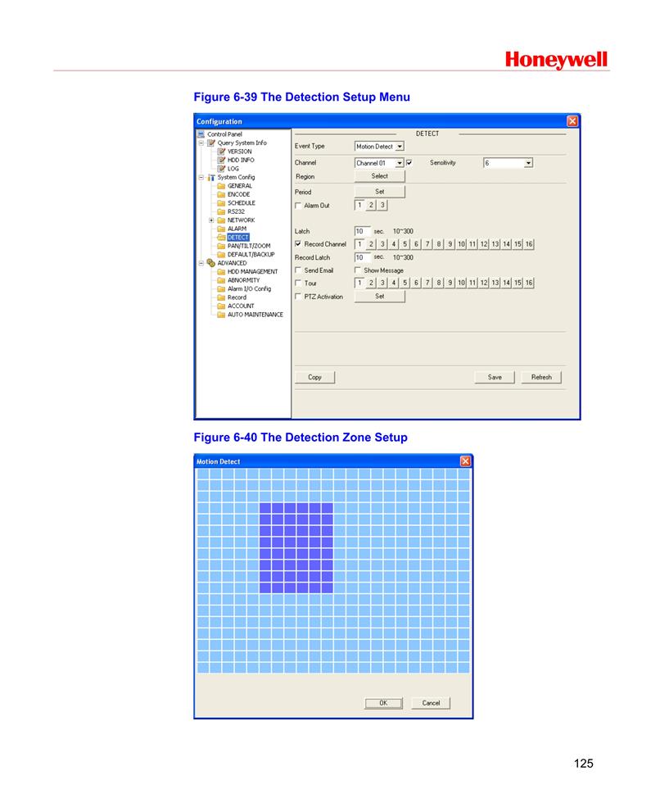Toggle Record Channel number 16
Screen dimensions: 669x812
(529, 244)
